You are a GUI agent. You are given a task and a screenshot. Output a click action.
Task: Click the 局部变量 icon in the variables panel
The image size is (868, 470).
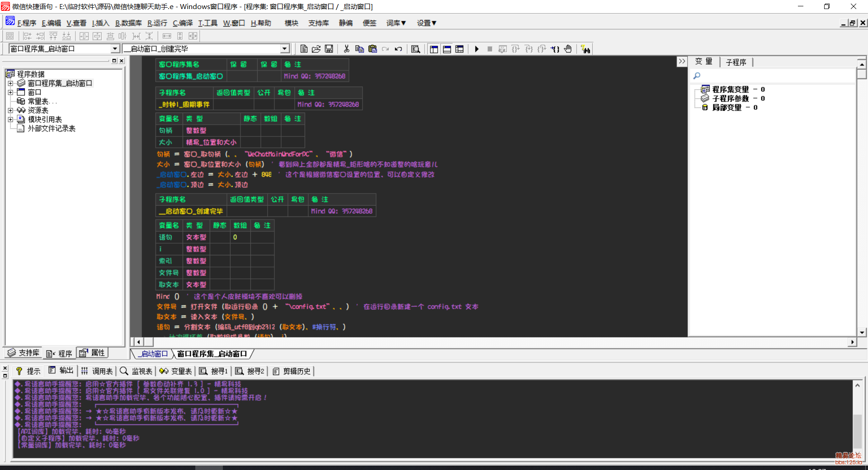click(x=705, y=107)
